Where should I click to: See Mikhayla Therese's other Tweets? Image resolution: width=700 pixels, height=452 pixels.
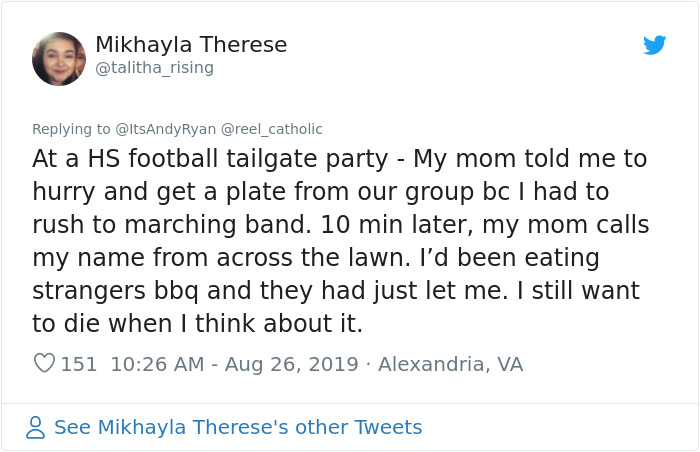[238, 427]
